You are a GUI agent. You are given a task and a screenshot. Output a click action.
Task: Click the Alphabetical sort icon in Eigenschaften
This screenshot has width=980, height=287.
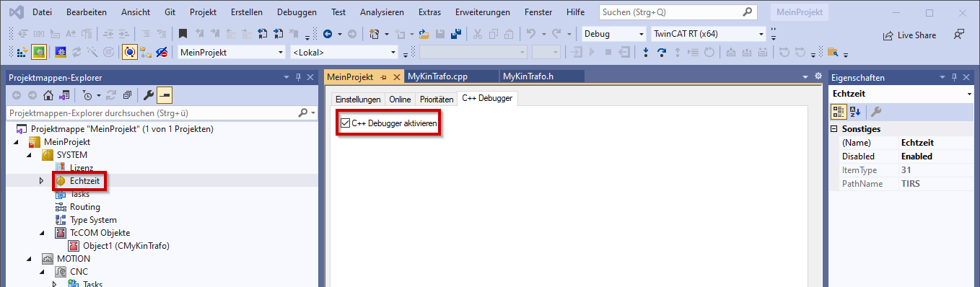[854, 111]
